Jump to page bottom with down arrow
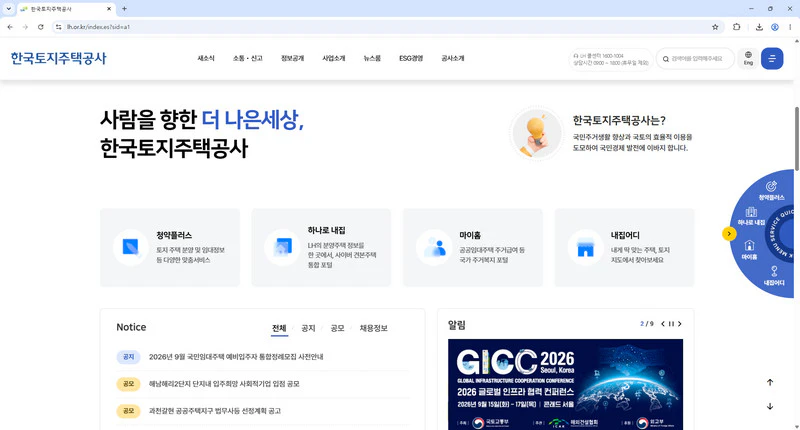The width and height of the screenshot is (800, 430). 770,406
